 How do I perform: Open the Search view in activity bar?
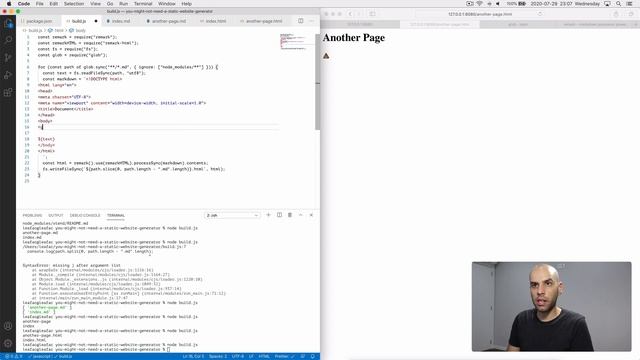pos(8,40)
